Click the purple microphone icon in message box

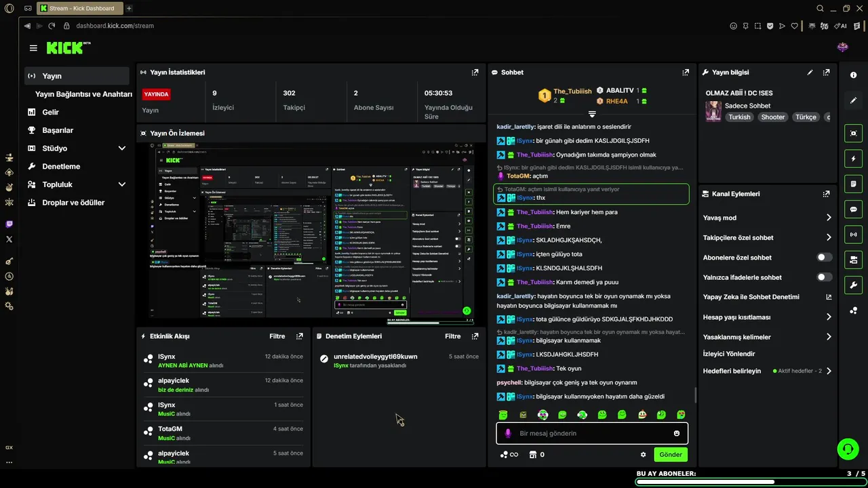[508, 434]
